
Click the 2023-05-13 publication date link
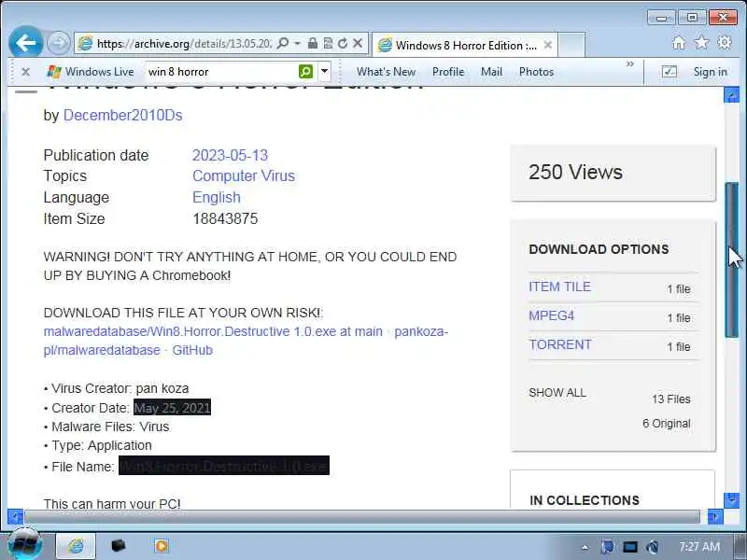(x=230, y=155)
